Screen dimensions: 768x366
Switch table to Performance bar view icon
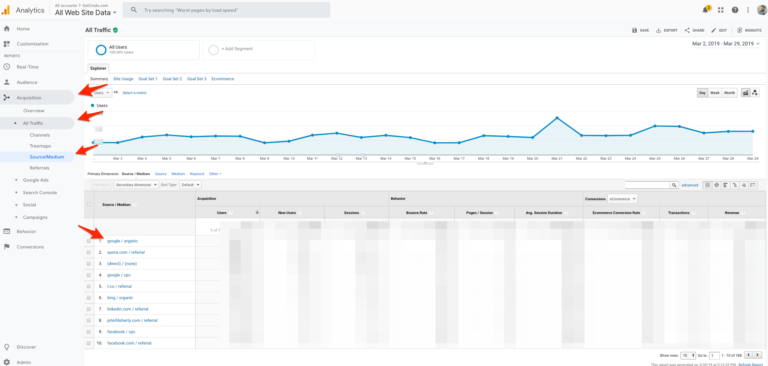725,185
